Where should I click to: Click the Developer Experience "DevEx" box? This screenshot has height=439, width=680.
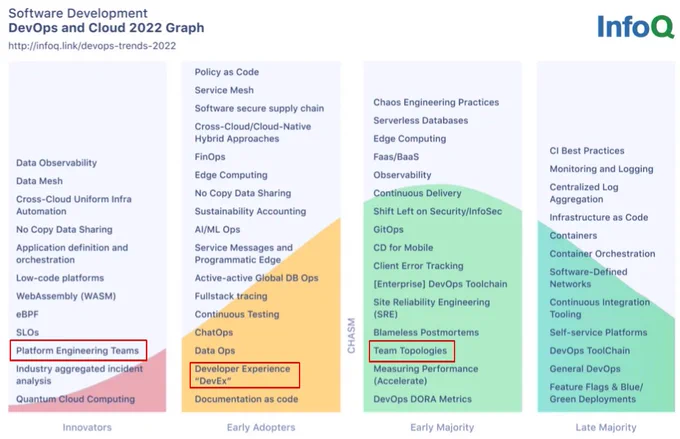[x=245, y=375]
